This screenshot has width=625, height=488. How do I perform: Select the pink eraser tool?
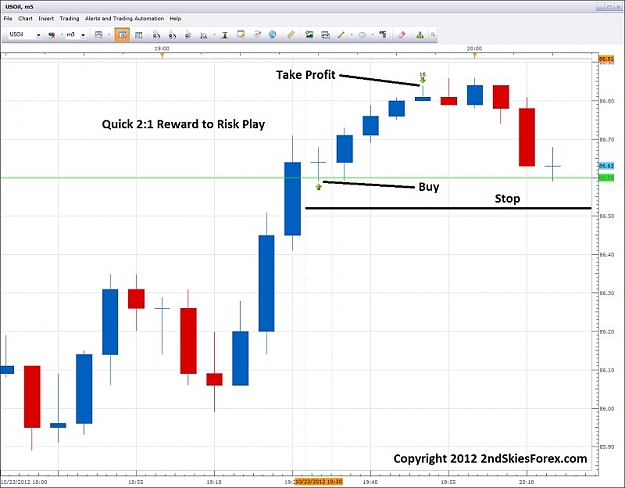tap(401, 35)
